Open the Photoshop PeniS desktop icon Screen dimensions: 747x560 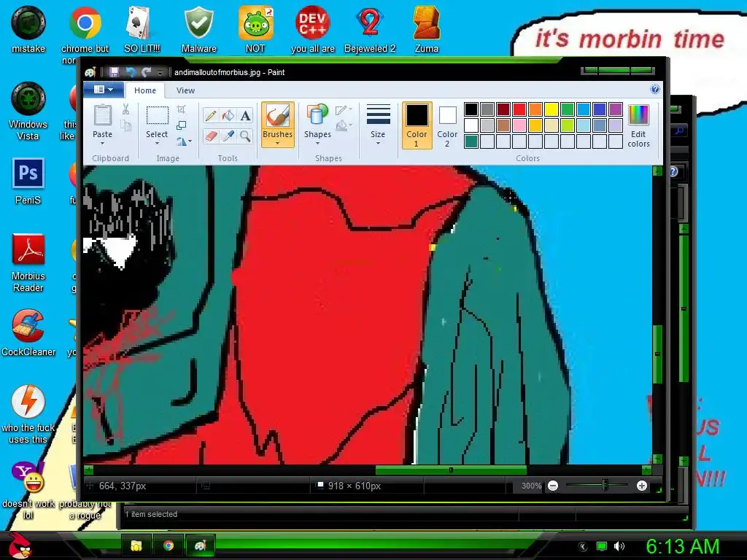click(x=28, y=182)
